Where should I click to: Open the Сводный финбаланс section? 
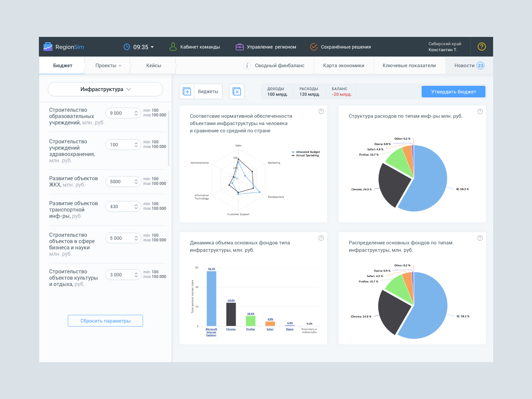click(x=280, y=66)
